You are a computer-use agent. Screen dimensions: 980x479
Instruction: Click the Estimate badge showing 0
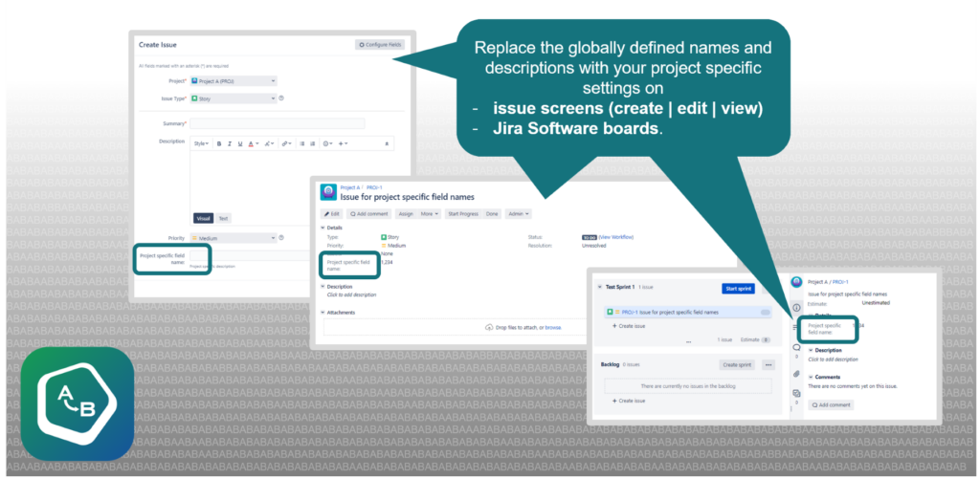[766, 340]
